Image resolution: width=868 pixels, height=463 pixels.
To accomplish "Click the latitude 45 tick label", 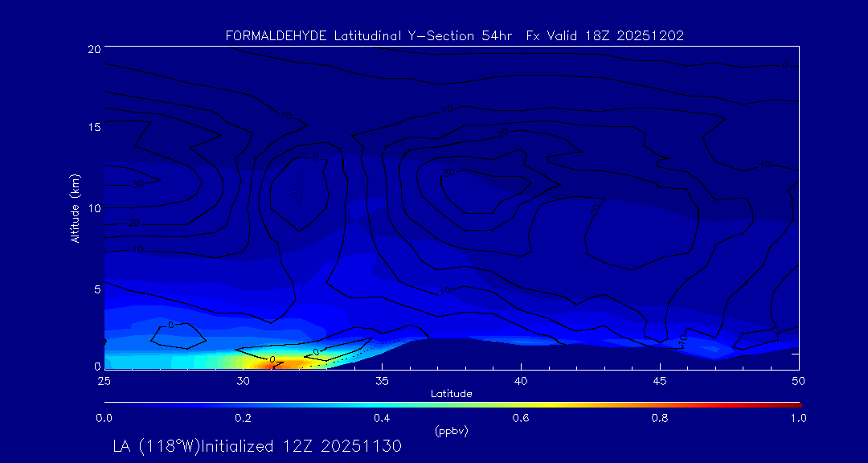I will pyautogui.click(x=660, y=380).
